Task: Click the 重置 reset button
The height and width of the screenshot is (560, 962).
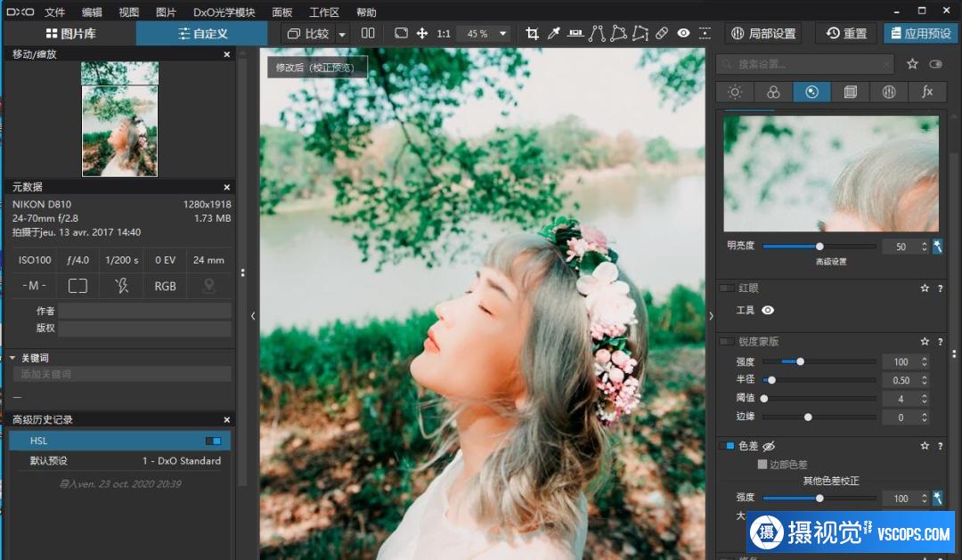Action: click(847, 33)
